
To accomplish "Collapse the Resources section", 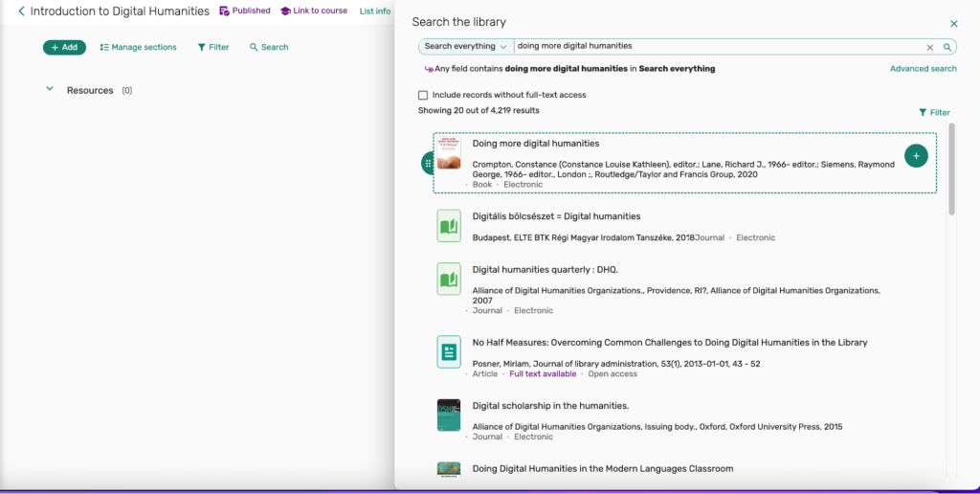I will (50, 90).
